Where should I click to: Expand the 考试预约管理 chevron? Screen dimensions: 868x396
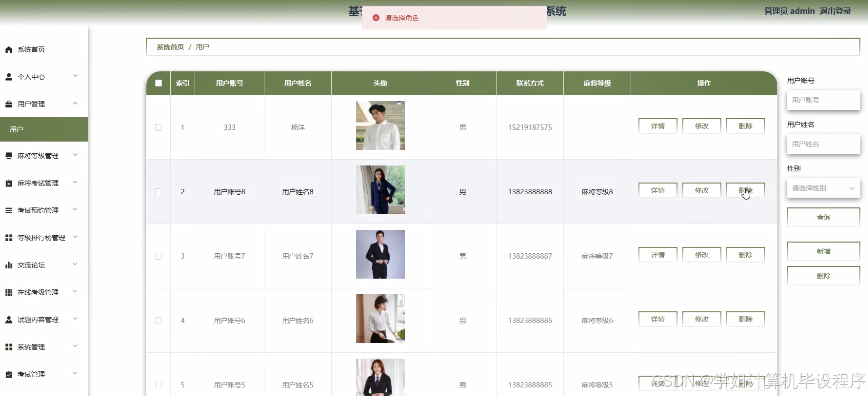pos(75,210)
